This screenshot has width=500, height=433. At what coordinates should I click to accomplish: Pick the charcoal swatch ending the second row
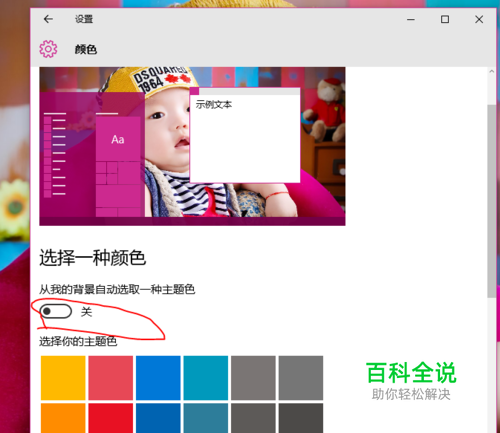[301, 418]
